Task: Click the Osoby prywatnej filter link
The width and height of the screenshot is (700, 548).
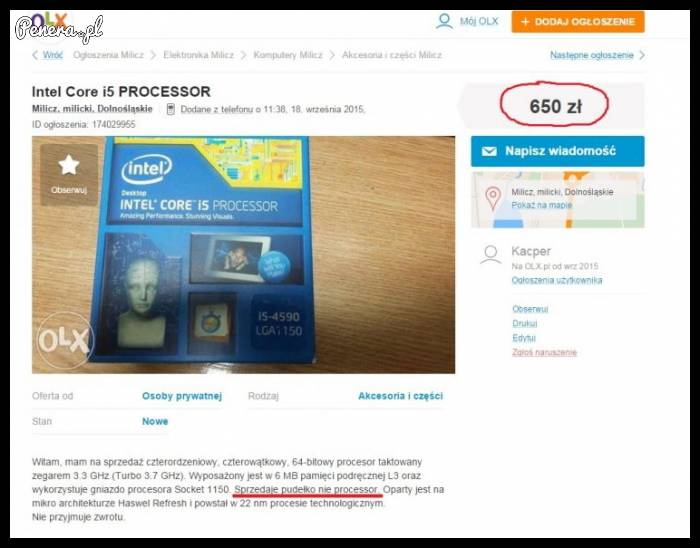Action: pos(182,396)
